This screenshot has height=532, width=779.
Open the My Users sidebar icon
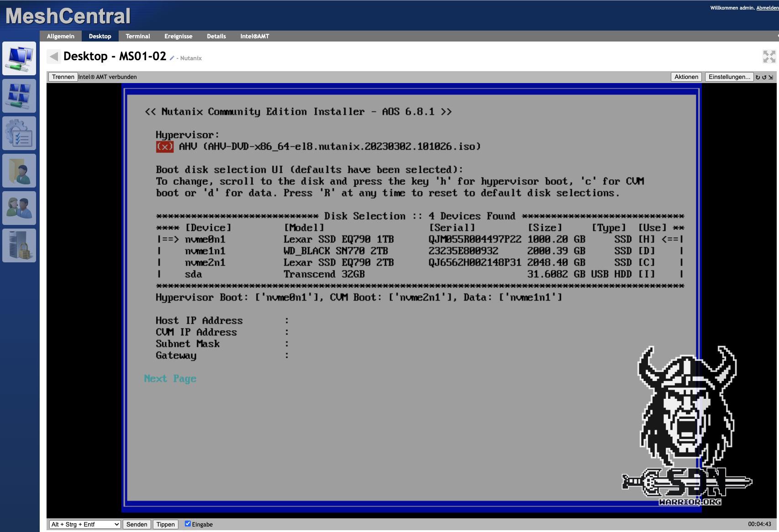[x=19, y=208]
